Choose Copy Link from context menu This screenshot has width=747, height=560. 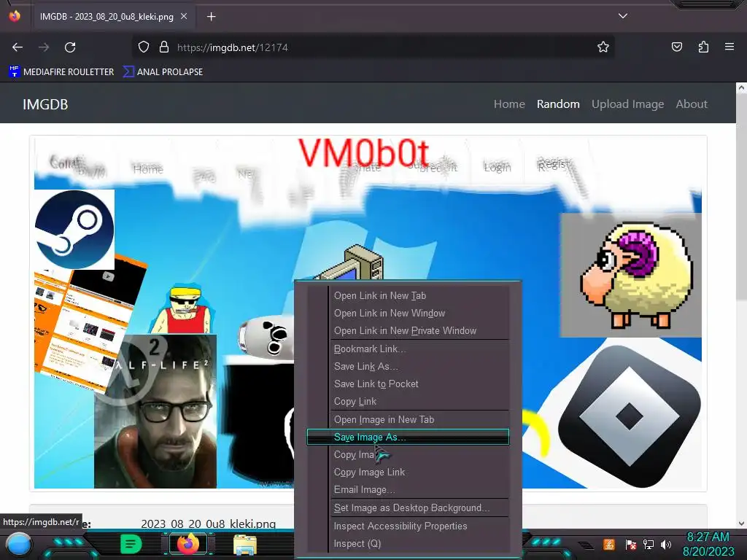tap(408, 402)
